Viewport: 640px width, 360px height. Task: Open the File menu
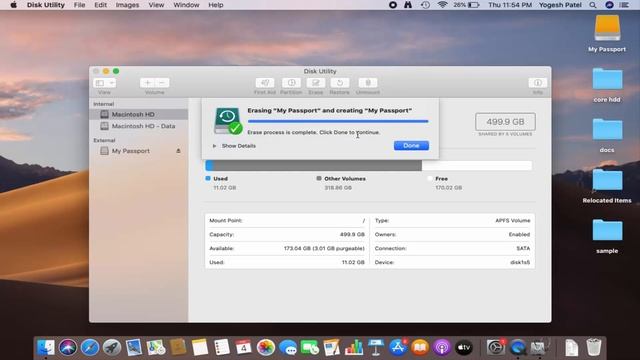(x=80, y=5)
